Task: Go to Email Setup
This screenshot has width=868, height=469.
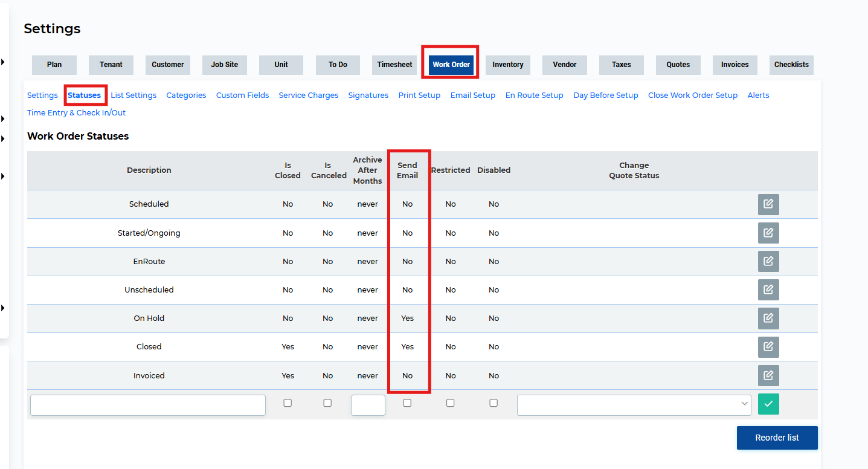Action: [x=473, y=95]
